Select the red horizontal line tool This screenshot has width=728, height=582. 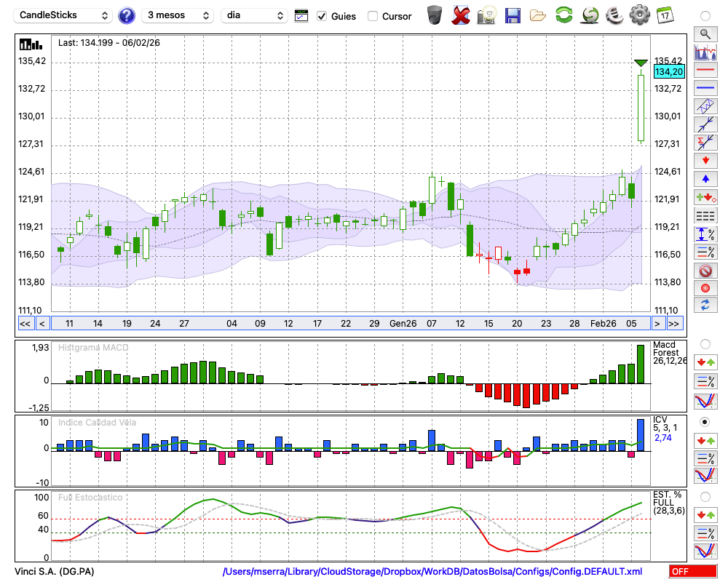point(705,71)
